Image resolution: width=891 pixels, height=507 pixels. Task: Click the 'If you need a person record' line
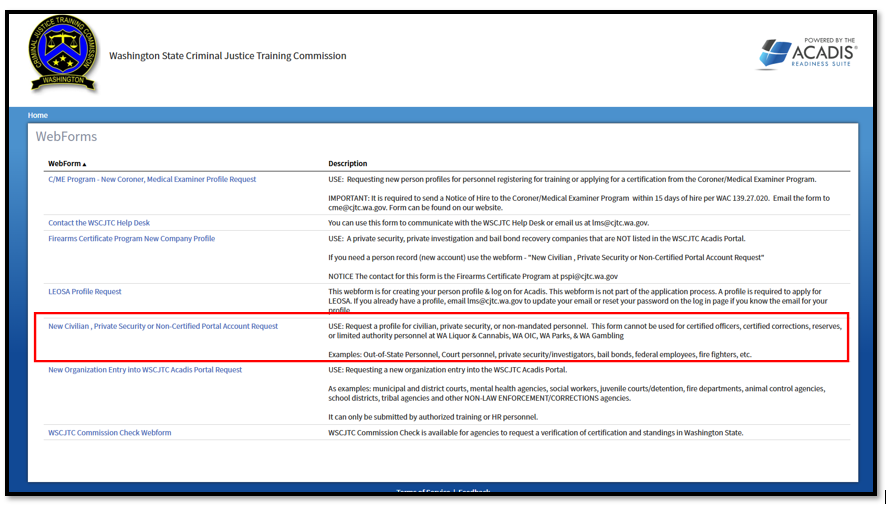point(546,258)
